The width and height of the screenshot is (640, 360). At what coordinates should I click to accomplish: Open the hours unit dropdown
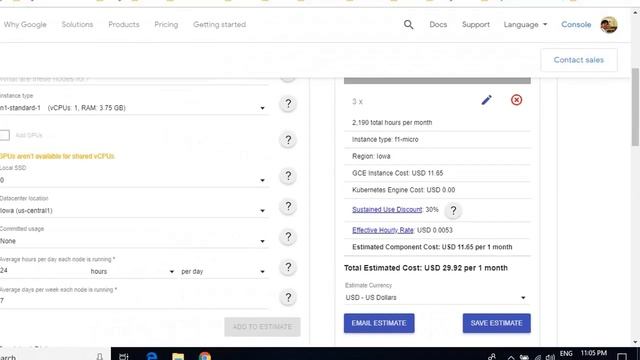(133, 271)
